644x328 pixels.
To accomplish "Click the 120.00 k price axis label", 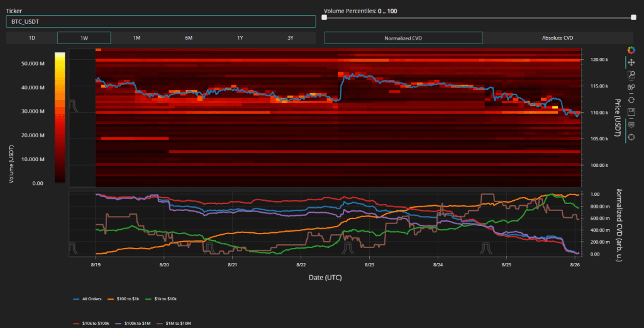I will pyautogui.click(x=599, y=60).
